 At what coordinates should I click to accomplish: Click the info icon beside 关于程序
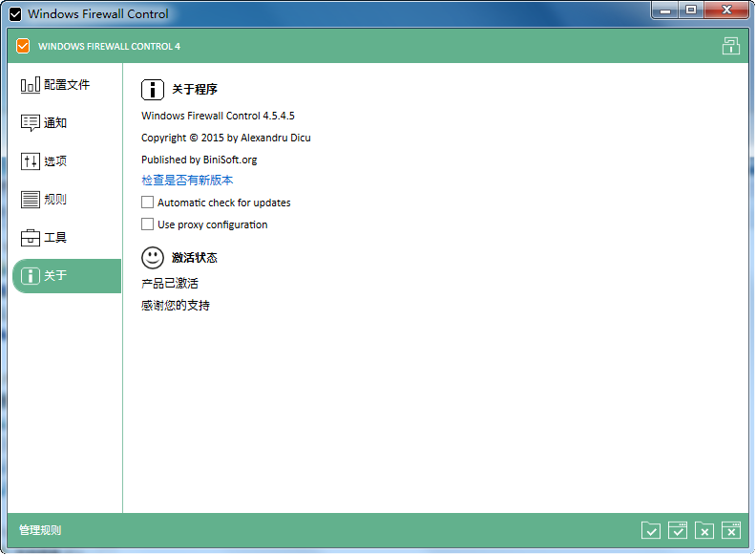(153, 90)
